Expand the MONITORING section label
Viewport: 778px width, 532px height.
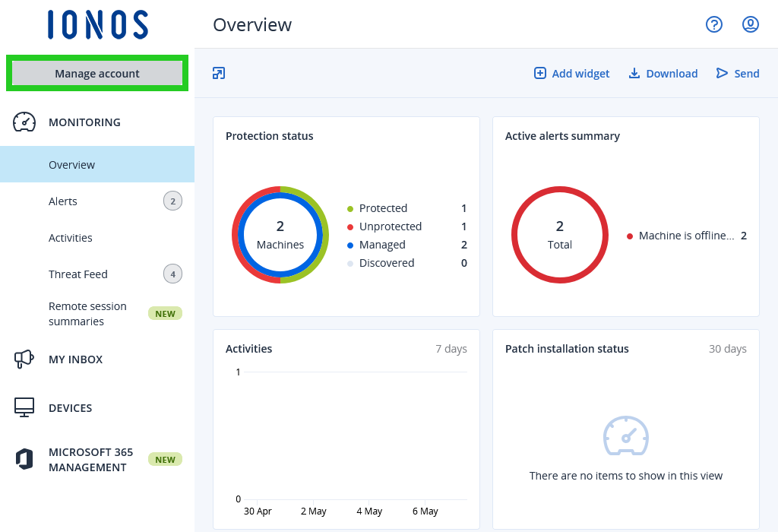click(x=84, y=122)
